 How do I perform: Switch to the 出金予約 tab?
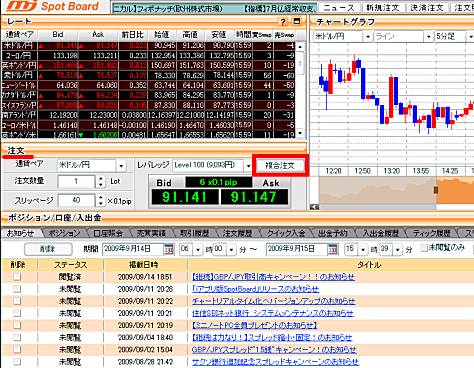pos(333,233)
